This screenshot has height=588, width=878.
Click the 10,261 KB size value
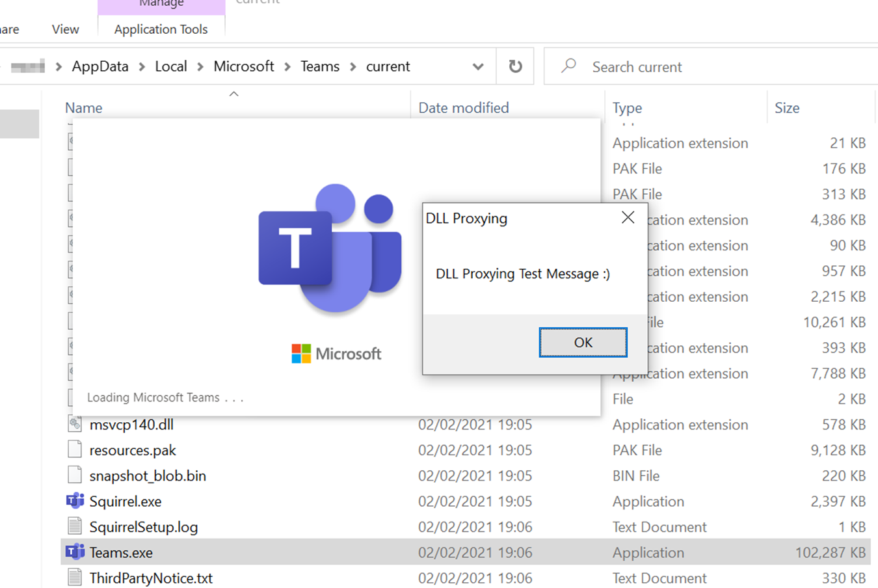tap(834, 322)
